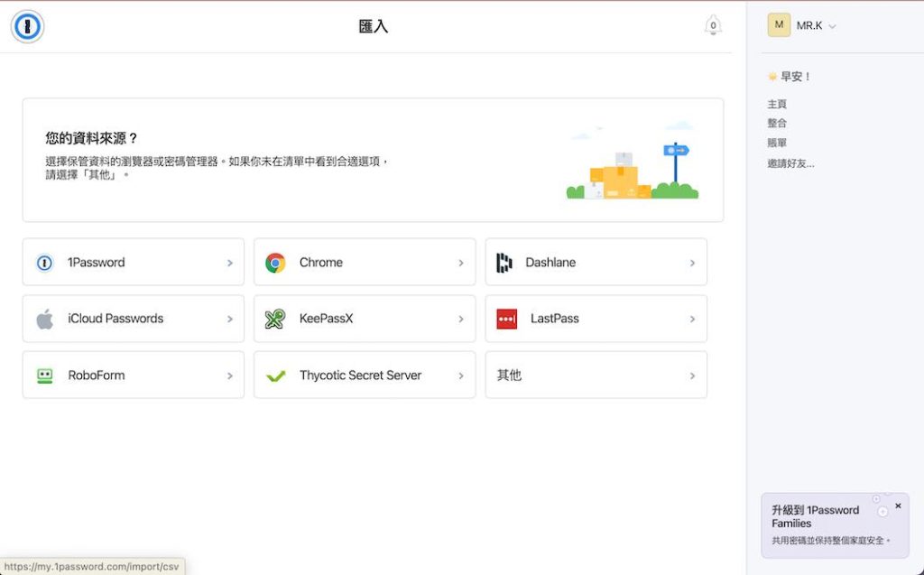This screenshot has width=924, height=575.
Task: Select Chrome as the data source
Action: 365,263
